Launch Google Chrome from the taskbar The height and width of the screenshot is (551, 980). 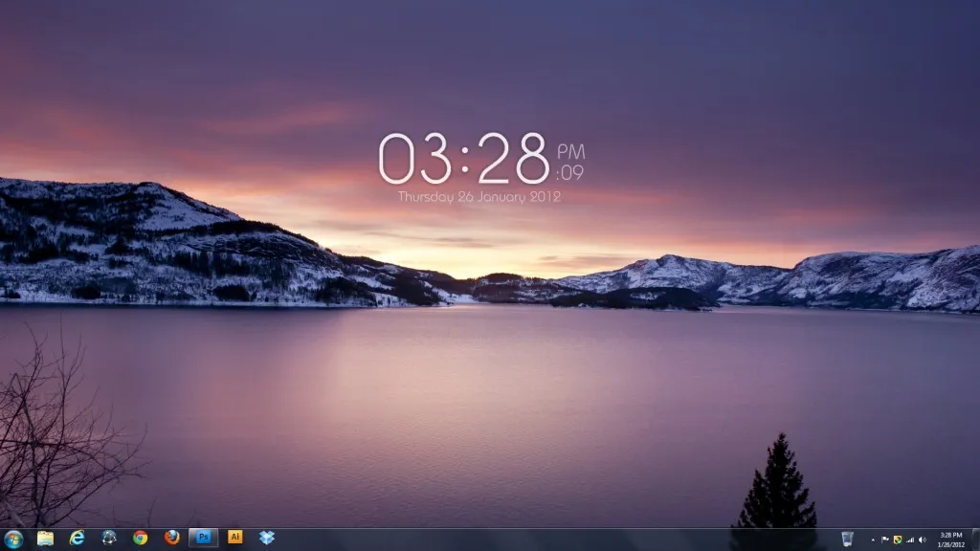(141, 538)
